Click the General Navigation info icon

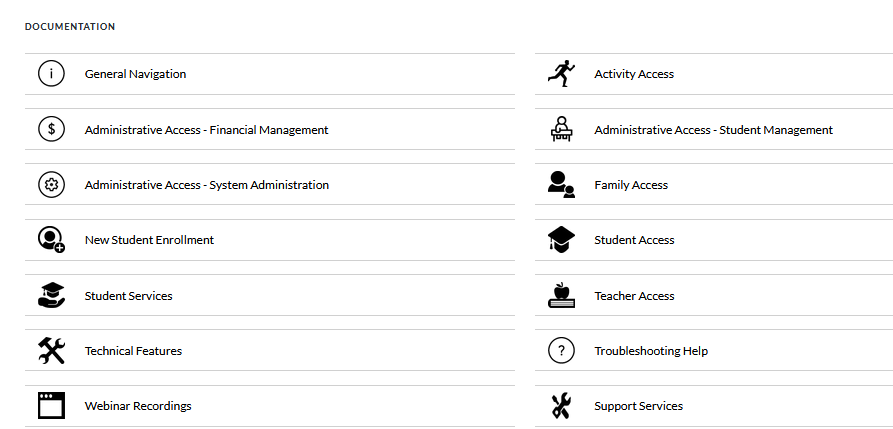(x=51, y=74)
